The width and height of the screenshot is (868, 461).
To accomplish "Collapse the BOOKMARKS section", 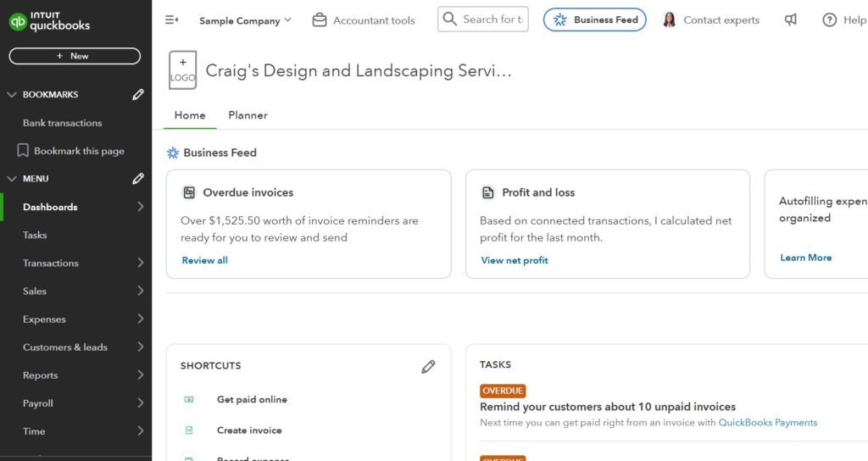I will (x=12, y=95).
